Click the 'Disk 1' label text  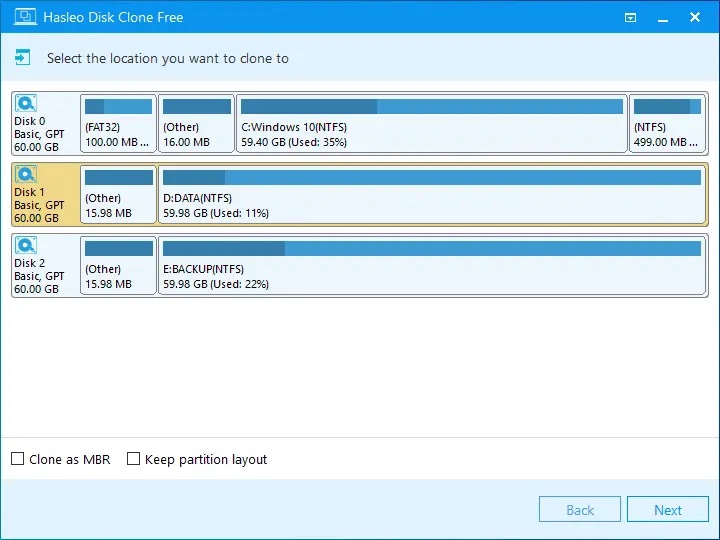[x=30, y=192]
